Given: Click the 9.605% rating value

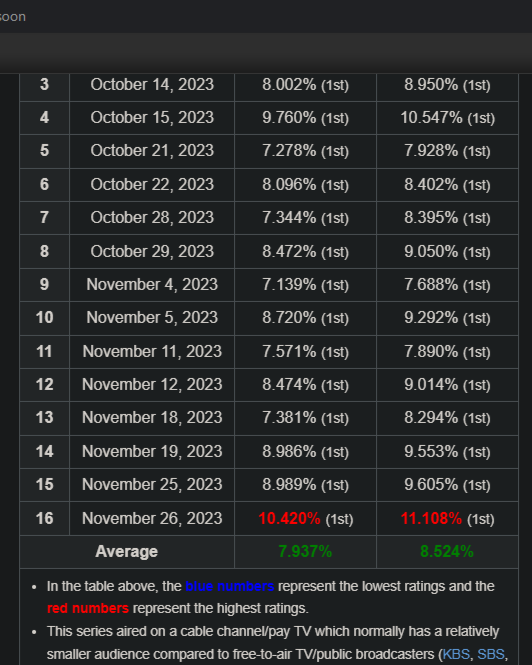Looking at the screenshot, I should pyautogui.click(x=431, y=485).
